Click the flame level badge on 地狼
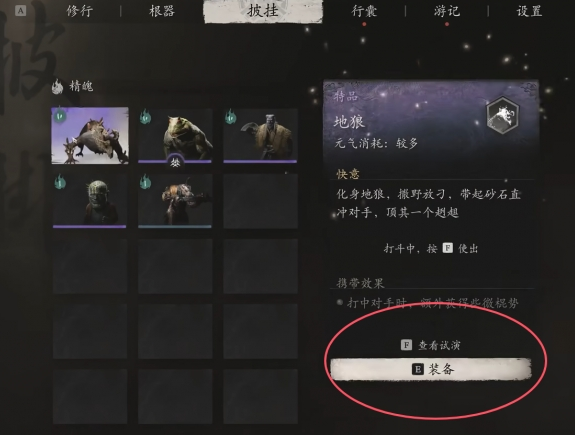 click(x=60, y=116)
